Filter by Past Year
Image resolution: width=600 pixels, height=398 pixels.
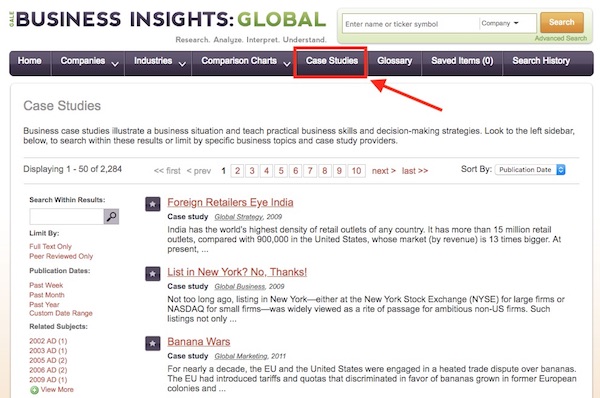[x=44, y=305]
